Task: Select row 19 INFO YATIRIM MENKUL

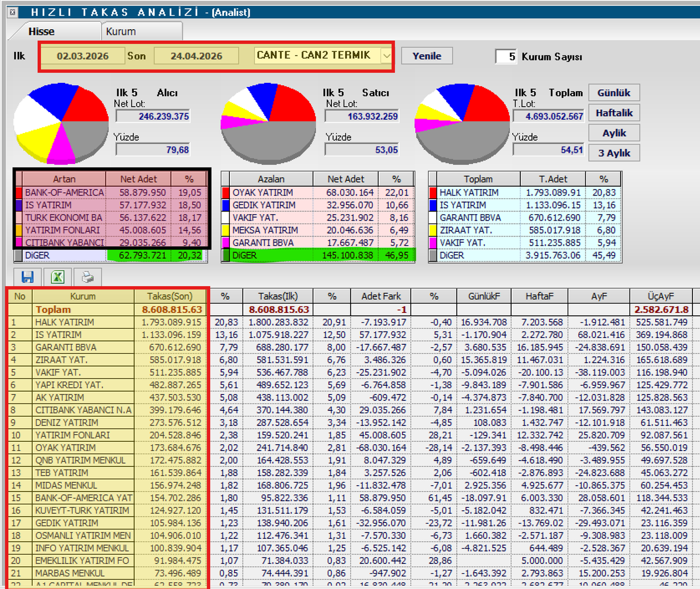Action: click(349, 548)
